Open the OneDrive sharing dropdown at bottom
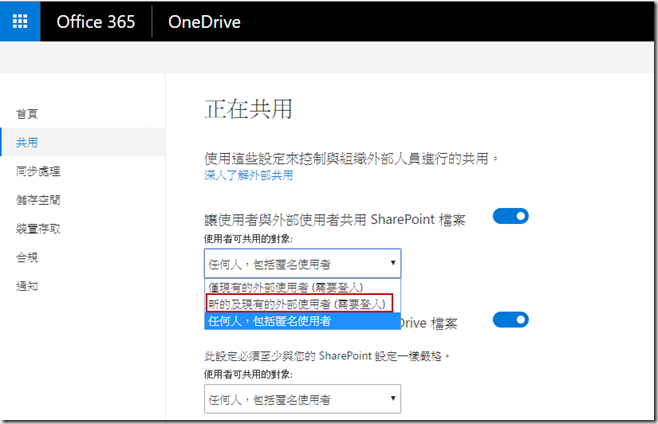 (302, 399)
